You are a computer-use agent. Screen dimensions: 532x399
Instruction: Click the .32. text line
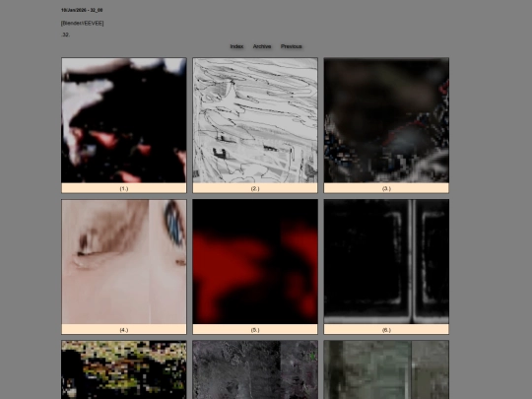tap(65, 34)
